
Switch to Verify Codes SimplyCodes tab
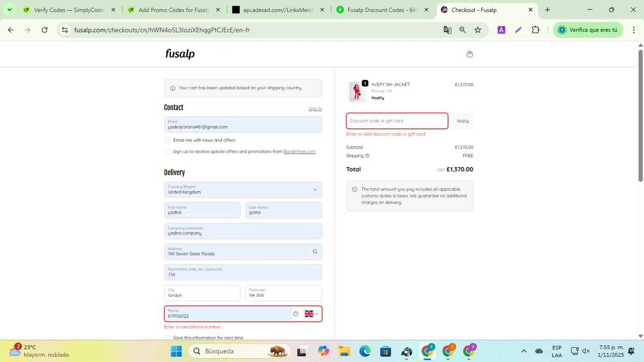click(70, 10)
